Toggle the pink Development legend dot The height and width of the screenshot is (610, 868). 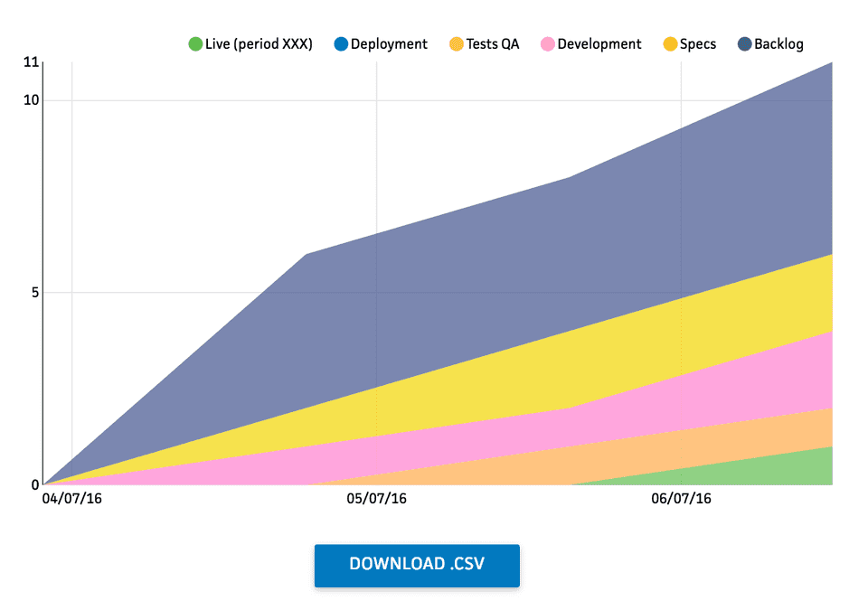coord(548,43)
